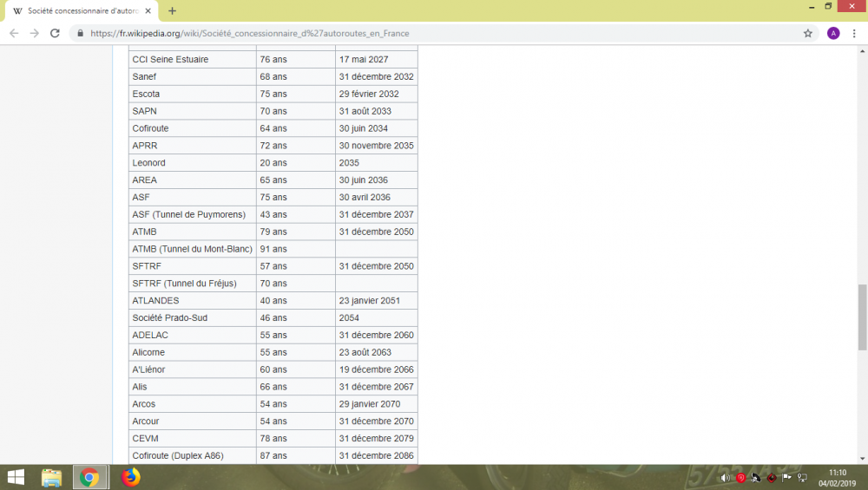Open the volume speaker control
The image size is (868, 490).
point(725,478)
